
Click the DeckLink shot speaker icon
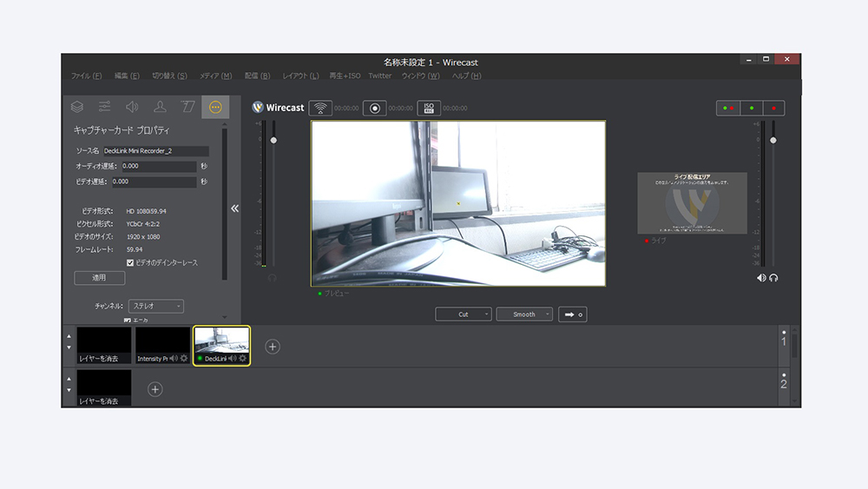[233, 359]
